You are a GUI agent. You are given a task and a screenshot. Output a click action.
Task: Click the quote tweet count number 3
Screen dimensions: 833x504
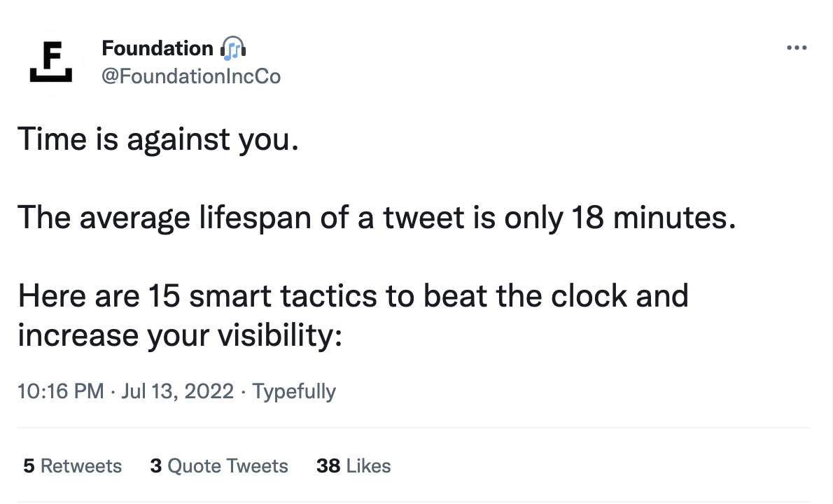[155, 466]
